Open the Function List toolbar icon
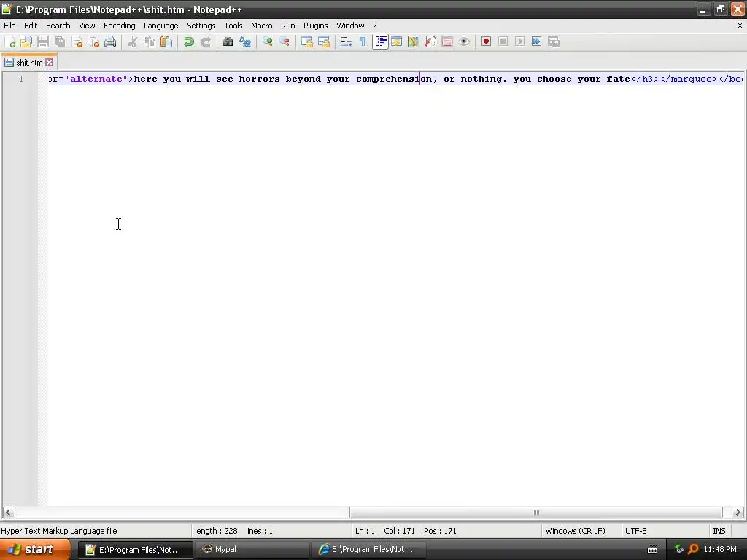The height and width of the screenshot is (560, 747). coord(430,42)
